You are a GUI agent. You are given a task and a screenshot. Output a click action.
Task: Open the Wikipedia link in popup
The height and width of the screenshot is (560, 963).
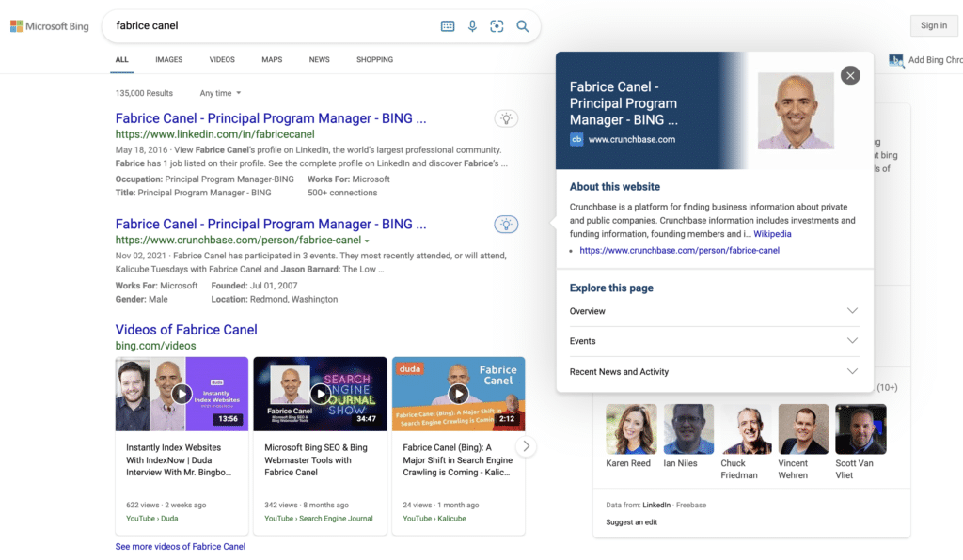click(x=772, y=234)
